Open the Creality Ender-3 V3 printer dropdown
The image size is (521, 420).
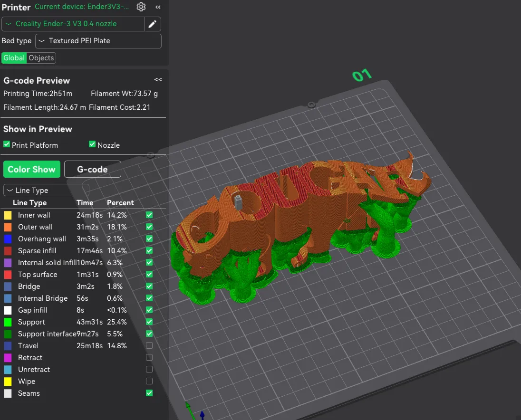[x=74, y=24]
